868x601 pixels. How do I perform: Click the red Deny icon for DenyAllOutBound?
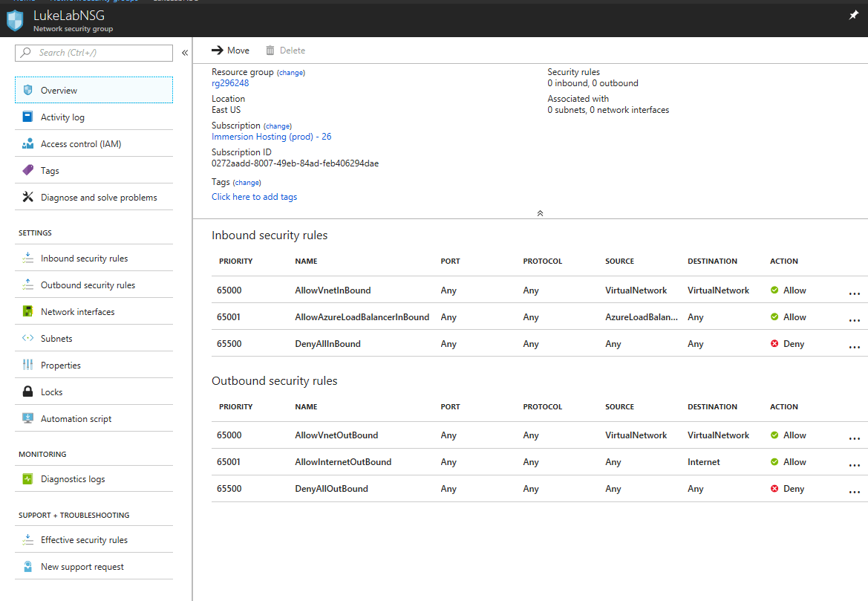click(x=774, y=489)
